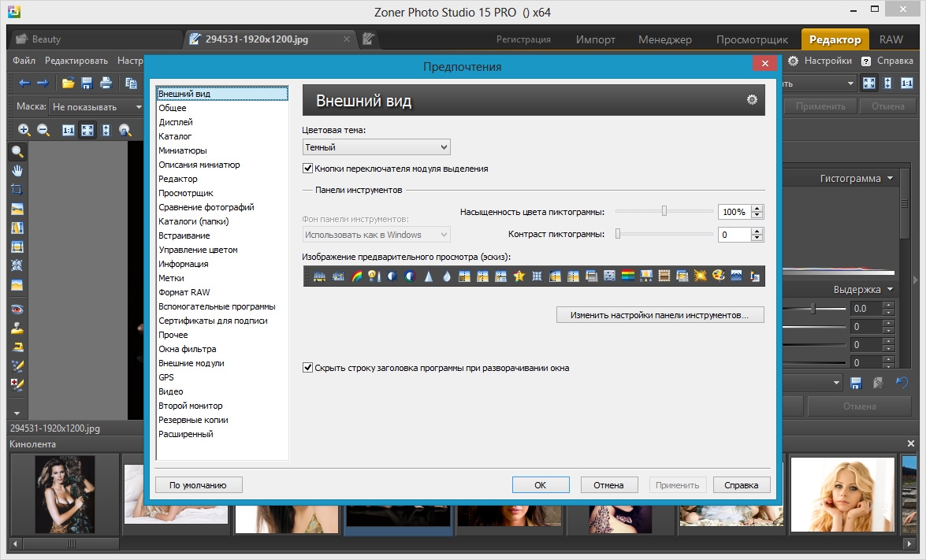Click the blue forward arrow in the toolbar
The width and height of the screenshot is (926, 560).
(43, 83)
